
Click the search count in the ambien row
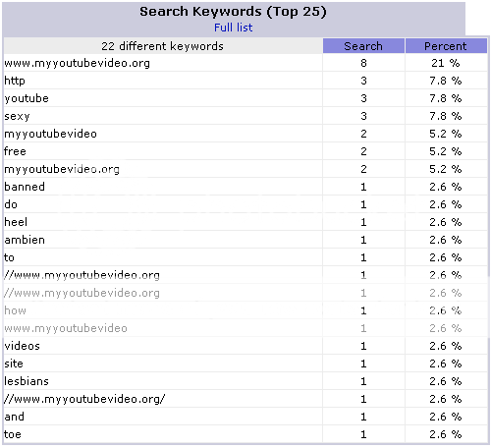[x=363, y=240]
